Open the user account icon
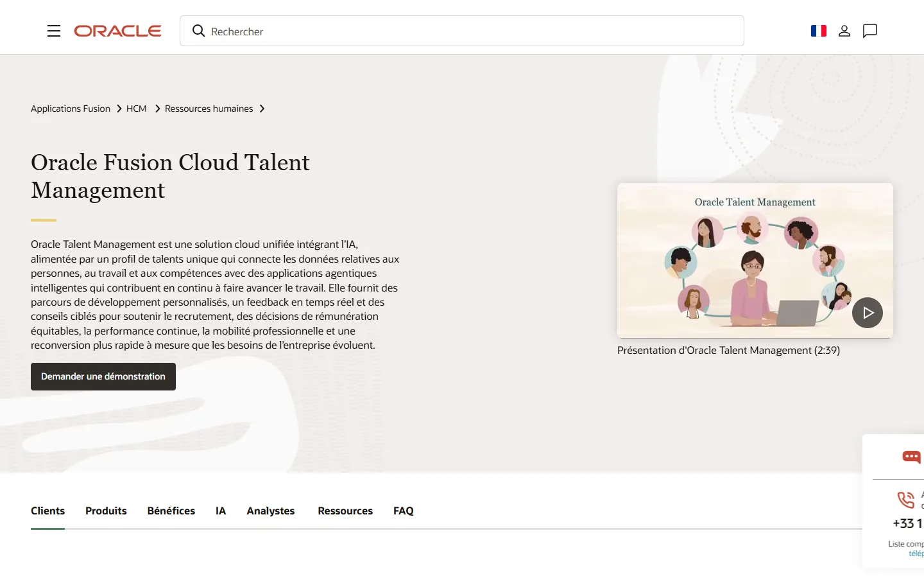The width and height of the screenshot is (924, 578). [844, 31]
